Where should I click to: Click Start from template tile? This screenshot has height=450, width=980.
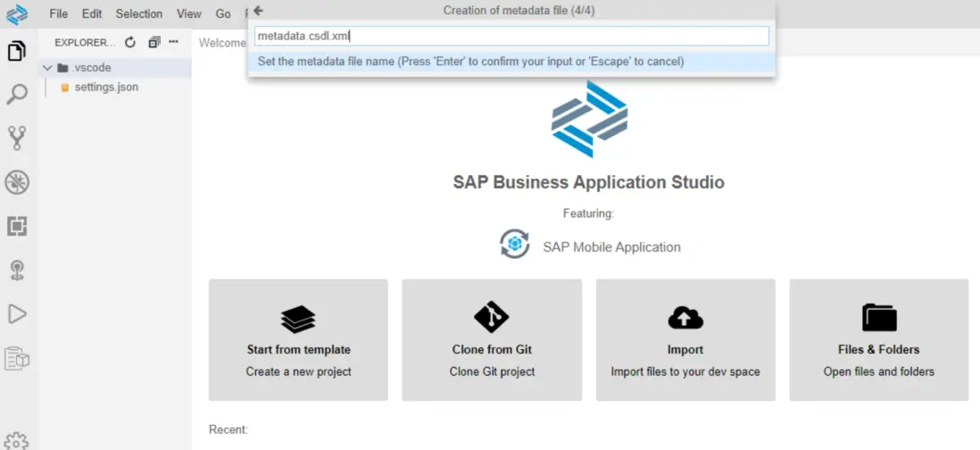coord(298,339)
